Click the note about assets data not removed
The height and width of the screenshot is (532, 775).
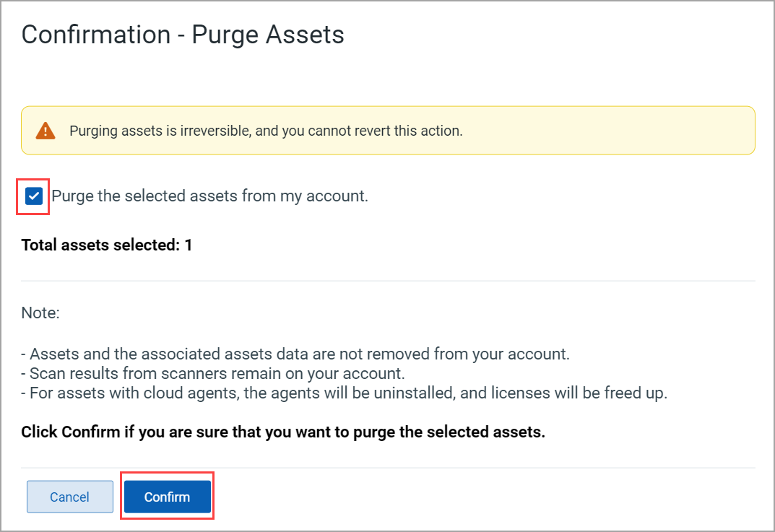[x=295, y=354]
